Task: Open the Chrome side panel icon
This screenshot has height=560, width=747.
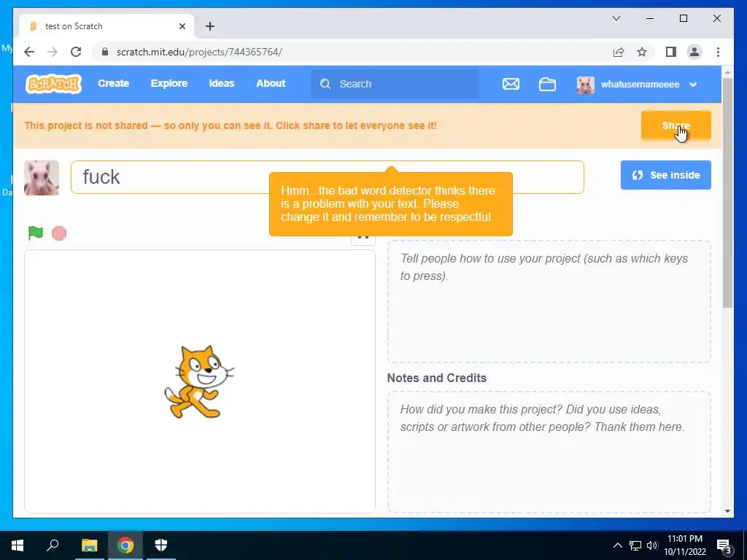Action: pyautogui.click(x=671, y=52)
